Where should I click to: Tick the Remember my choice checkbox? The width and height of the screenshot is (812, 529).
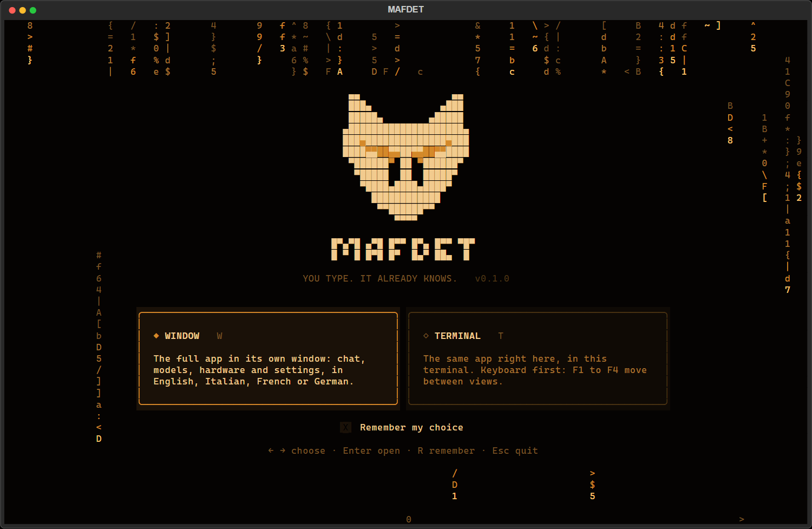click(x=345, y=428)
